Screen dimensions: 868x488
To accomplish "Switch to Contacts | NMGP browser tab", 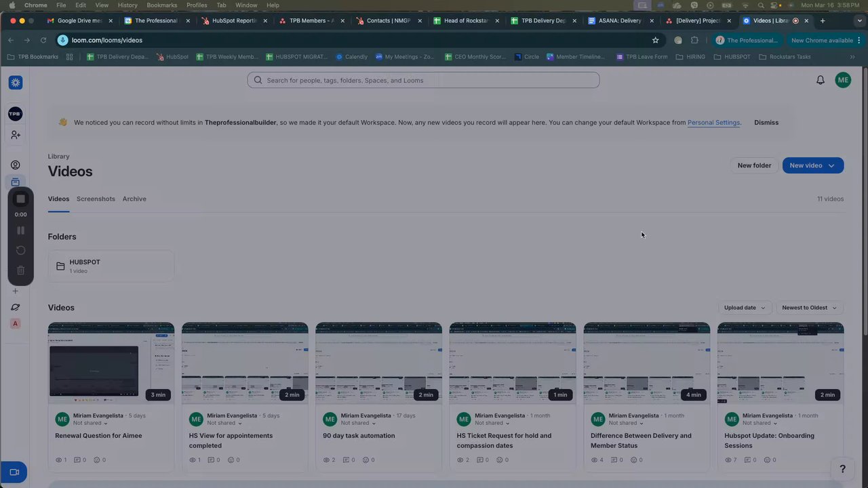I will 388,21.
